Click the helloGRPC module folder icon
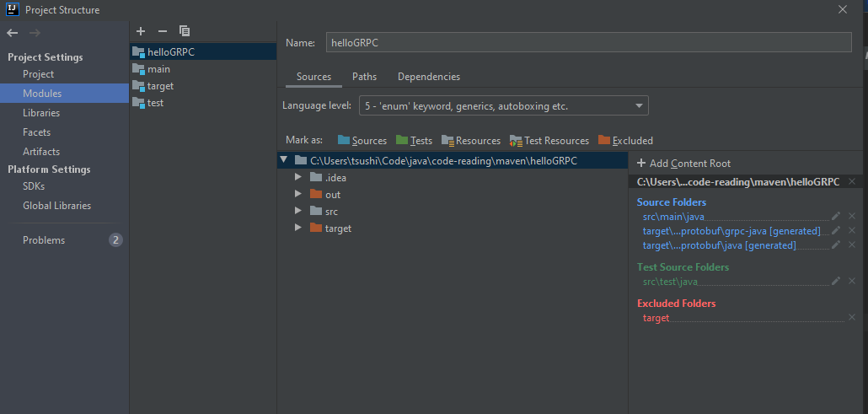Image resolution: width=868 pixels, height=414 pixels. tap(138, 52)
